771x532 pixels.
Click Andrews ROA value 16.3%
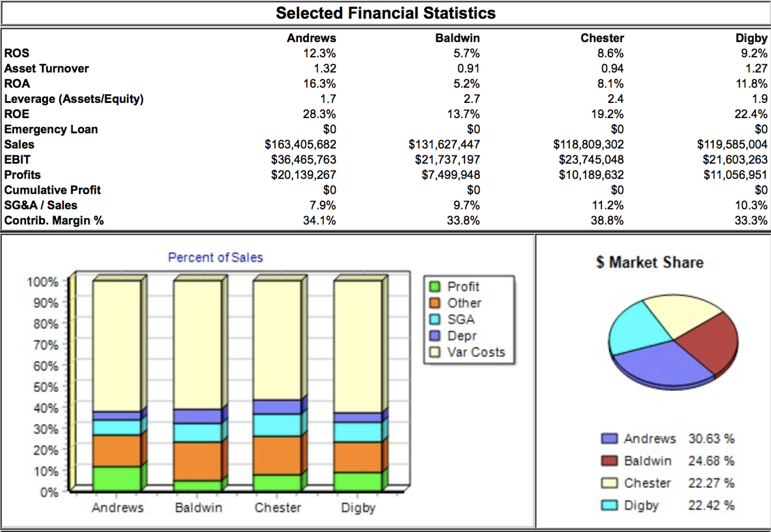pyautogui.click(x=320, y=84)
